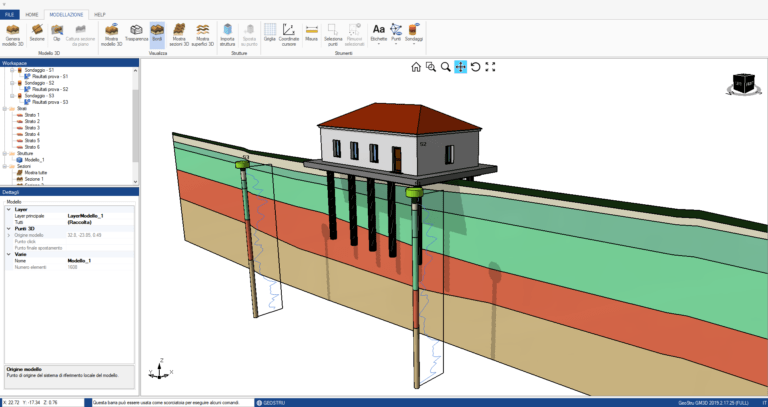
Task: Click the rotate view icon in viewport
Action: [475, 67]
